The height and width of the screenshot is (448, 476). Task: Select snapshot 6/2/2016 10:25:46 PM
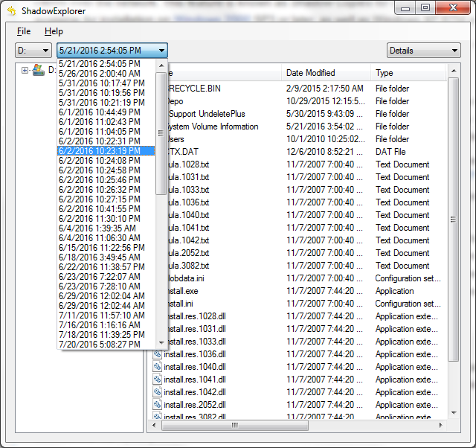point(106,180)
